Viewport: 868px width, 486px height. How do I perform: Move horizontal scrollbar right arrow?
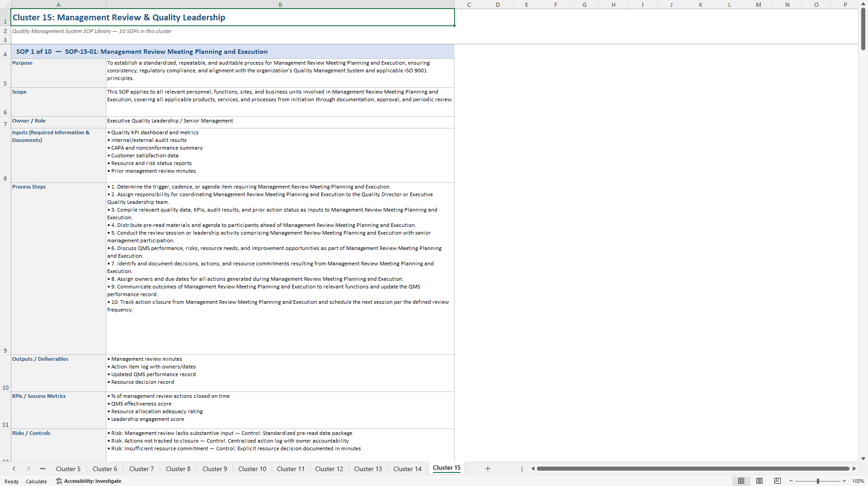[854, 469]
